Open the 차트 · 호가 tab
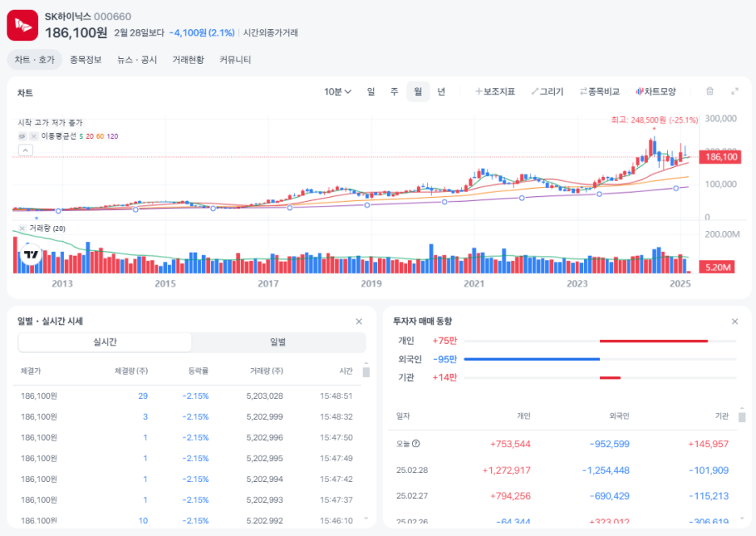Image resolution: width=756 pixels, height=536 pixels. (x=35, y=60)
